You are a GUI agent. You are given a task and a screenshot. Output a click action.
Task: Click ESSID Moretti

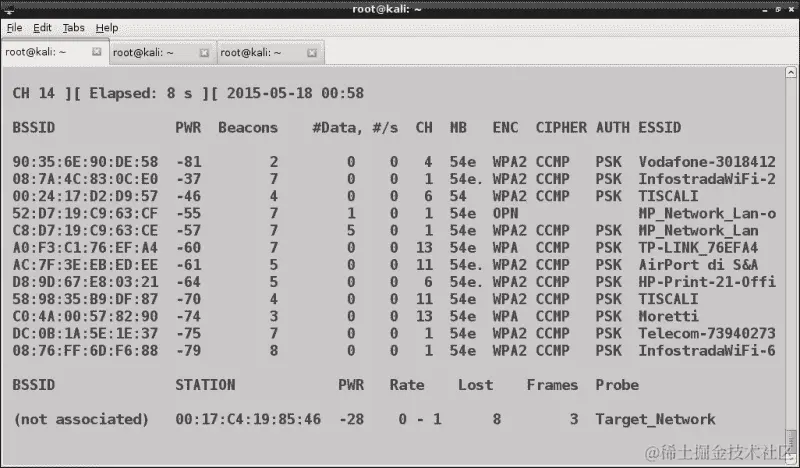(668, 316)
